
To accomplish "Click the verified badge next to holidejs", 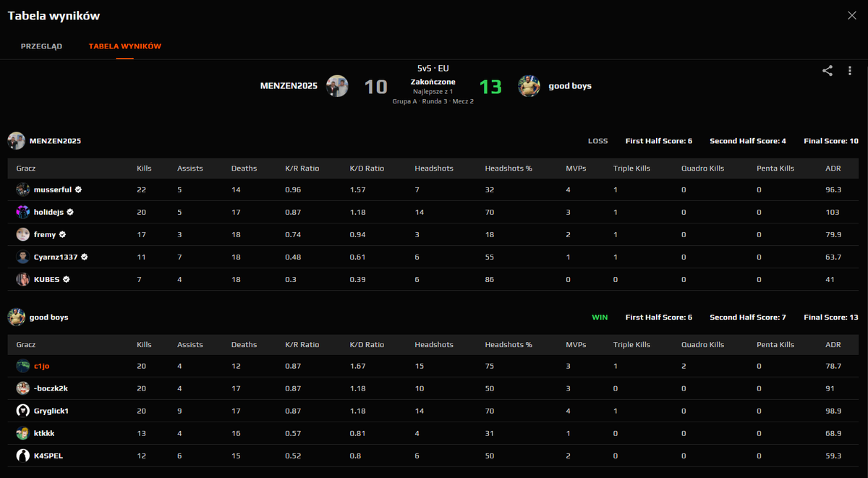I will pyautogui.click(x=70, y=212).
